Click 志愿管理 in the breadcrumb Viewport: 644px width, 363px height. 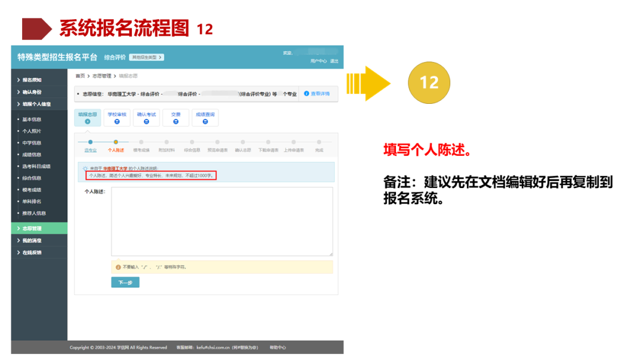(101, 76)
